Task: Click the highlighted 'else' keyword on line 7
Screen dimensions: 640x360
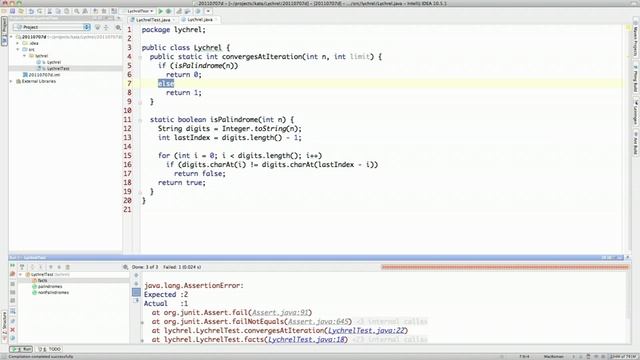Action: [166, 84]
